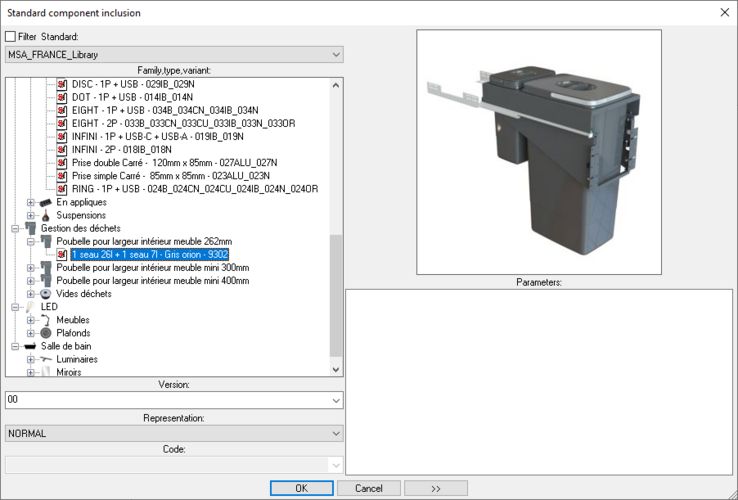Collapse the Gestion des déchets node
Viewport: 738px width, 500px height.
tap(16, 228)
